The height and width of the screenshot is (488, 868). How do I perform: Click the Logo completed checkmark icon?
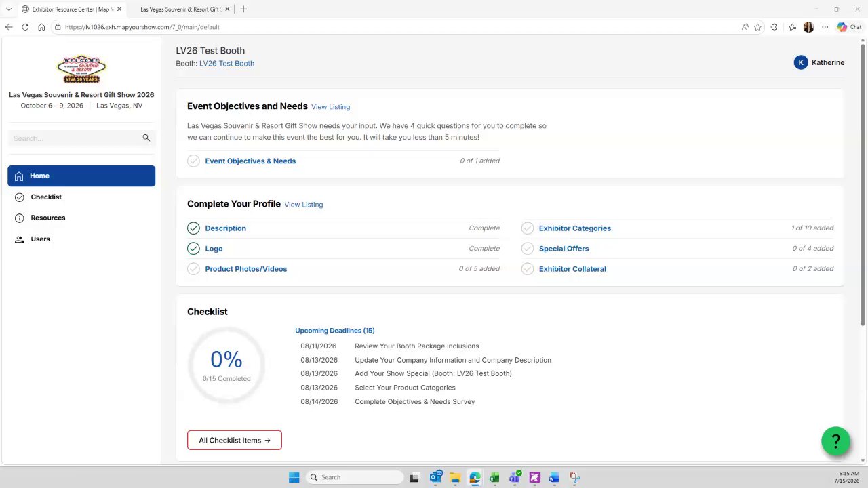pos(193,249)
